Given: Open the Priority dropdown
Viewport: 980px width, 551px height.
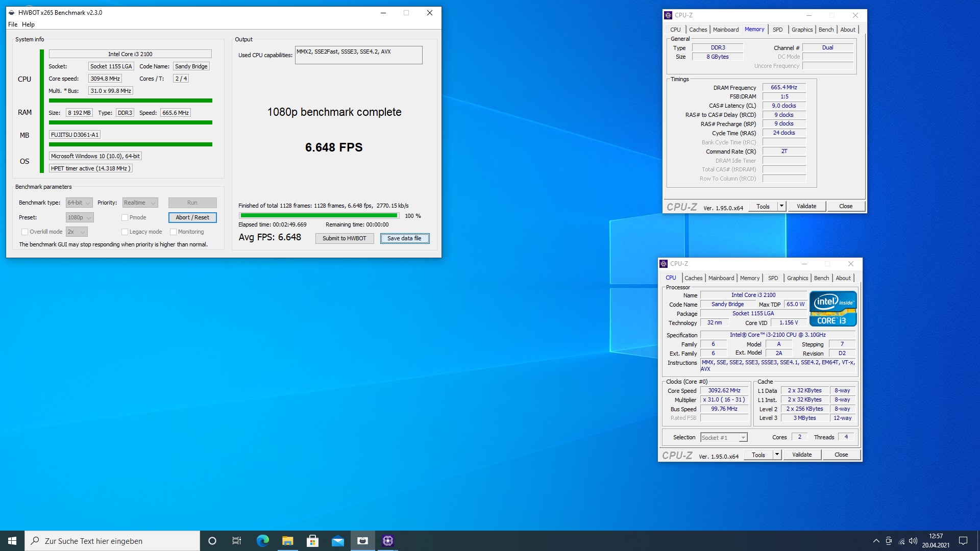Looking at the screenshot, I should pyautogui.click(x=140, y=203).
